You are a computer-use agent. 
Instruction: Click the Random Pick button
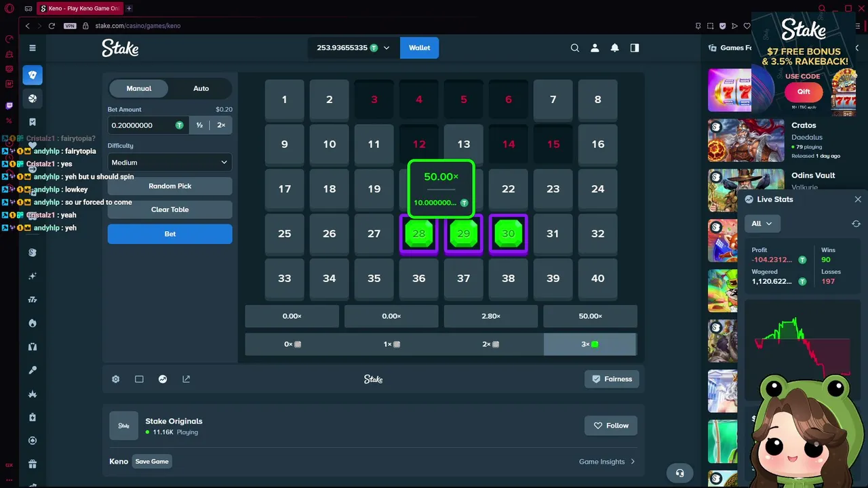[x=170, y=186]
